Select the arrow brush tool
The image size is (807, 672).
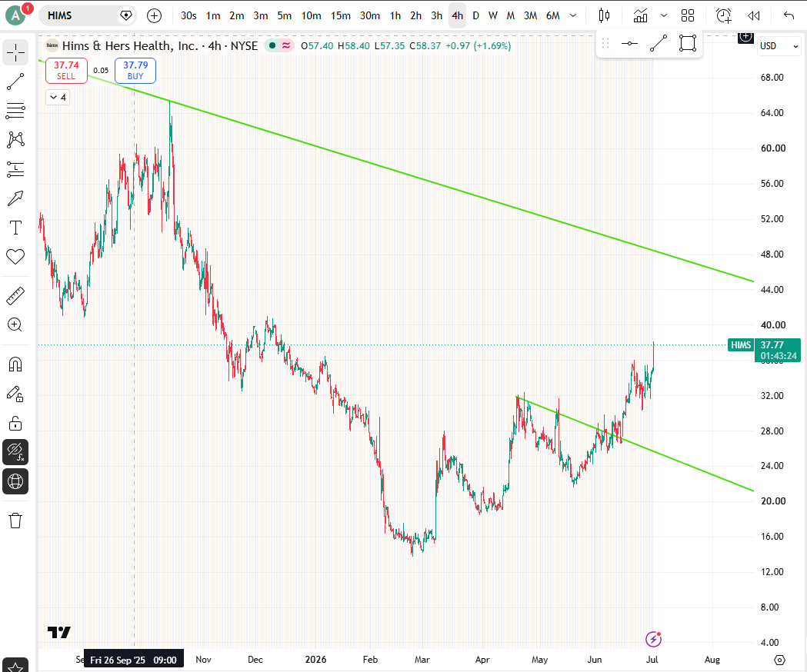(x=15, y=198)
